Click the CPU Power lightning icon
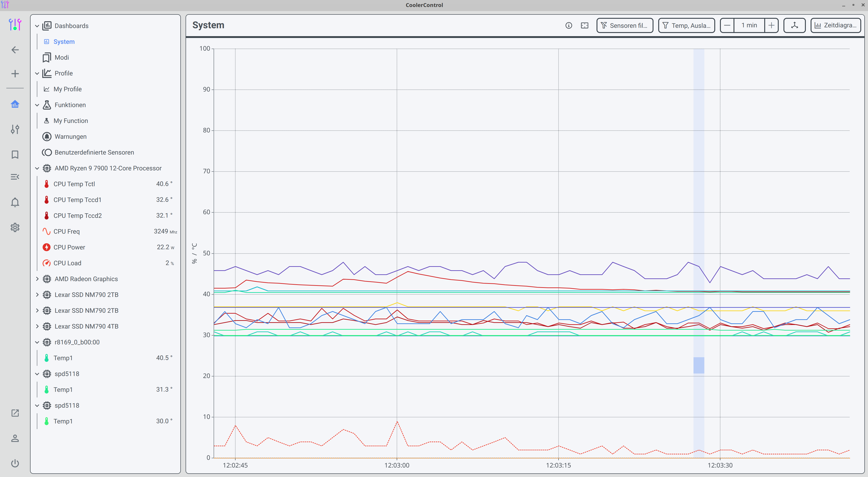The height and width of the screenshot is (477, 868). (47, 247)
